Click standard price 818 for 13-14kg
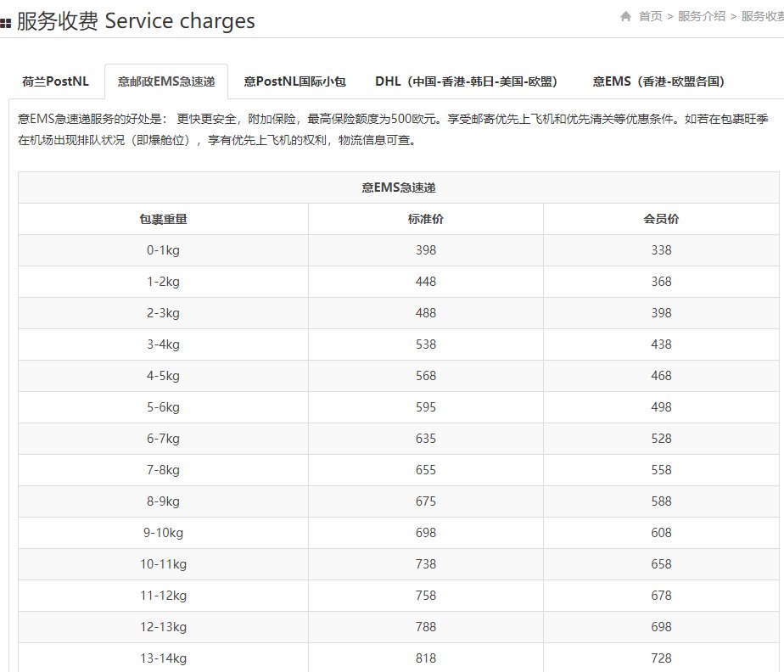The image size is (784, 672). click(425, 658)
